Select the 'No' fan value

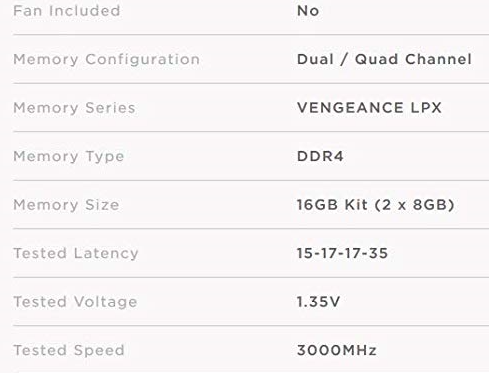(308, 11)
